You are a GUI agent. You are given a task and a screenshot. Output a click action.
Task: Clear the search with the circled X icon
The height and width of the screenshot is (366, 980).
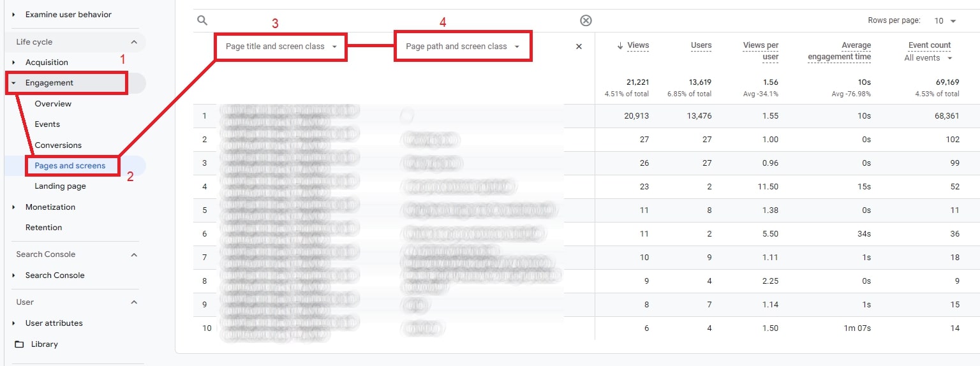click(x=586, y=20)
